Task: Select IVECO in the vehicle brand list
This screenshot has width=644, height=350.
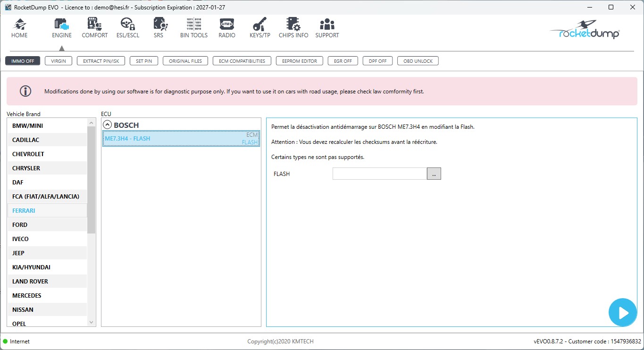Action: [47, 239]
